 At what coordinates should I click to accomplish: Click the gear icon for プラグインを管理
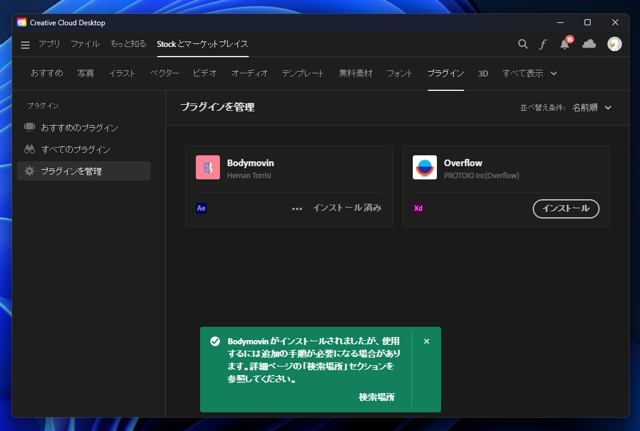click(x=29, y=171)
